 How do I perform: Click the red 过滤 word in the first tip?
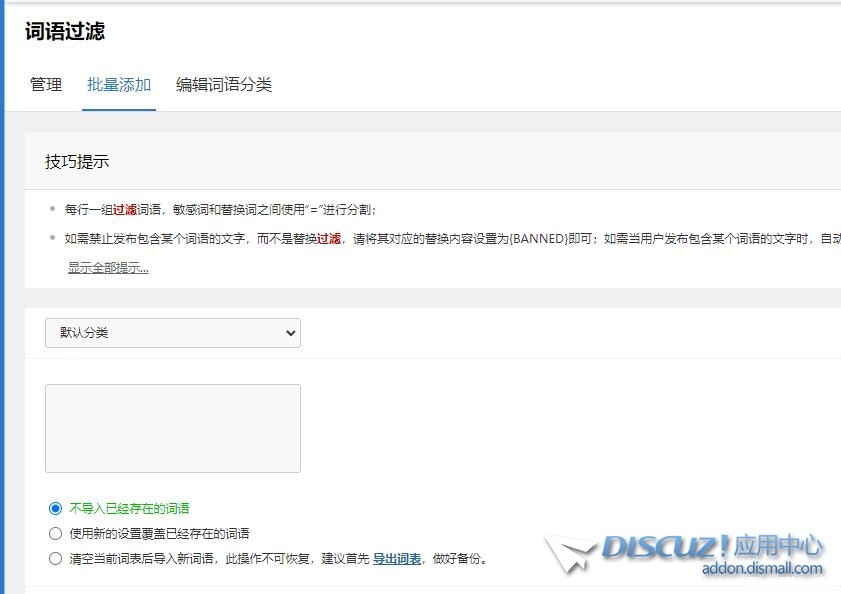pos(125,210)
